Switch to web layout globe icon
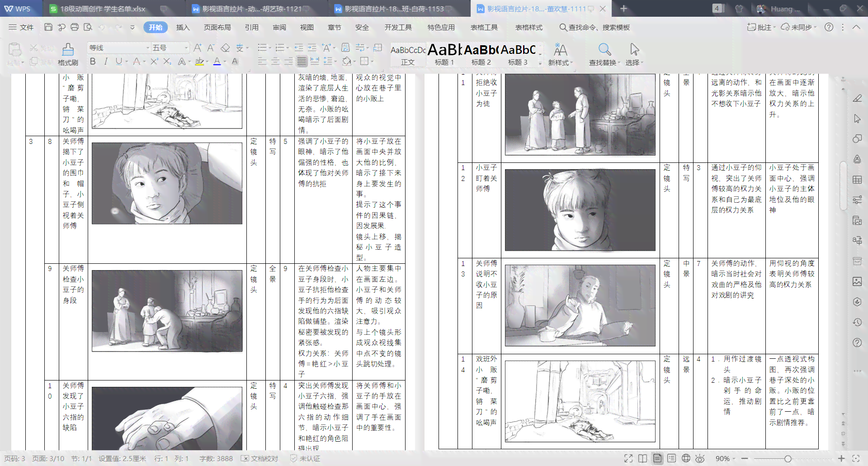Screen dimensions: 868x466 pyautogui.click(x=686, y=459)
